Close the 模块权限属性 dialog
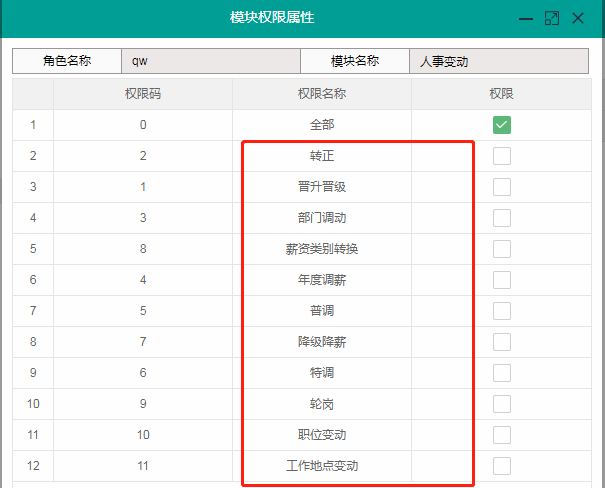 click(578, 18)
